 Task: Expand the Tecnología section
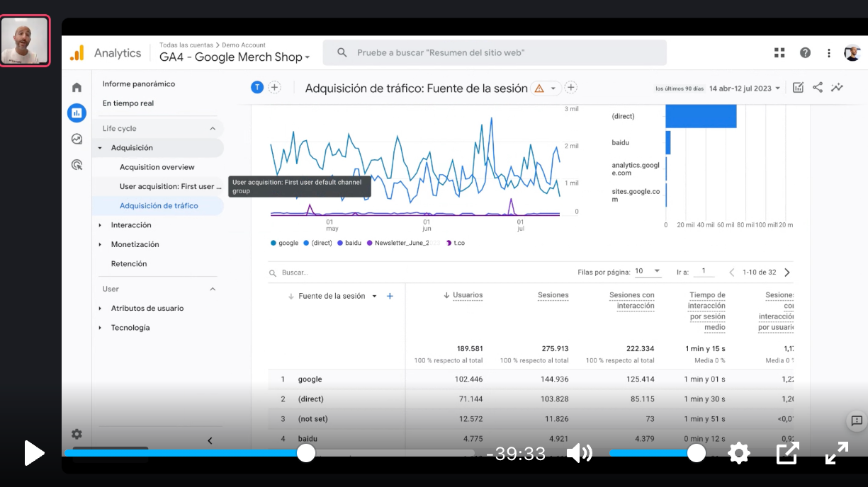pyautogui.click(x=100, y=328)
